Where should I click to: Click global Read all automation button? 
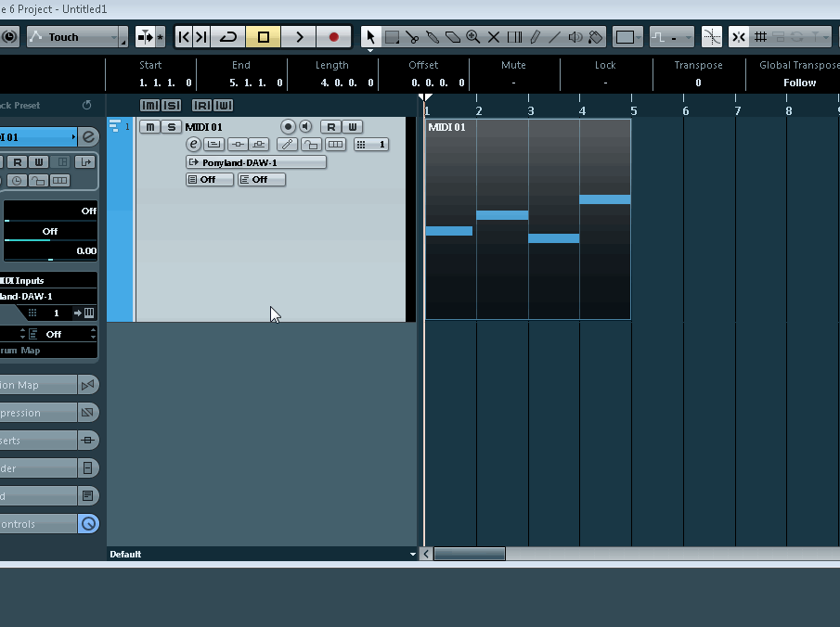(x=202, y=106)
